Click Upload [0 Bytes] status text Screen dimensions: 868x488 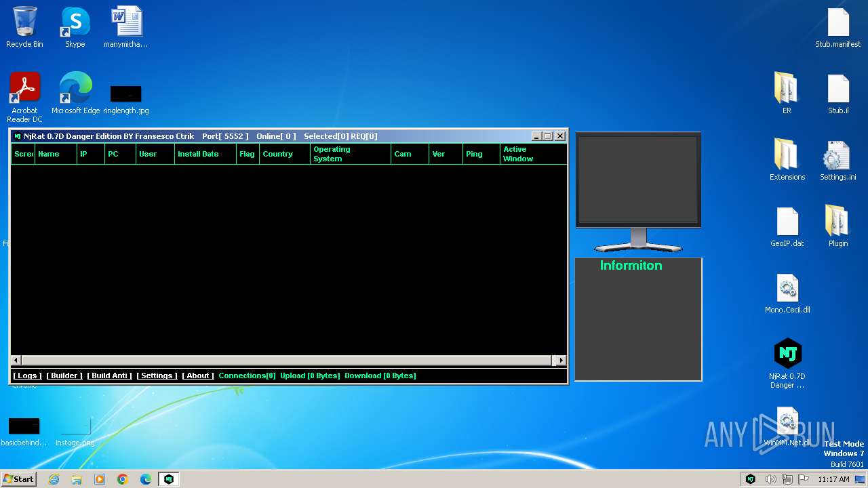pos(310,375)
